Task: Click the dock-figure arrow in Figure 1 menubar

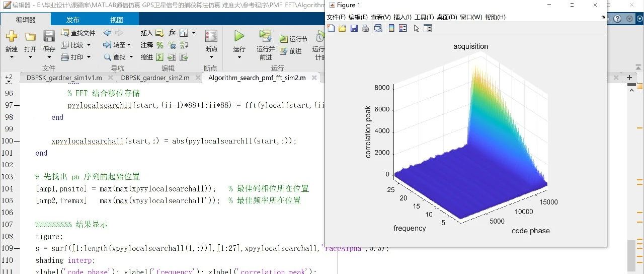Action: coord(603,17)
